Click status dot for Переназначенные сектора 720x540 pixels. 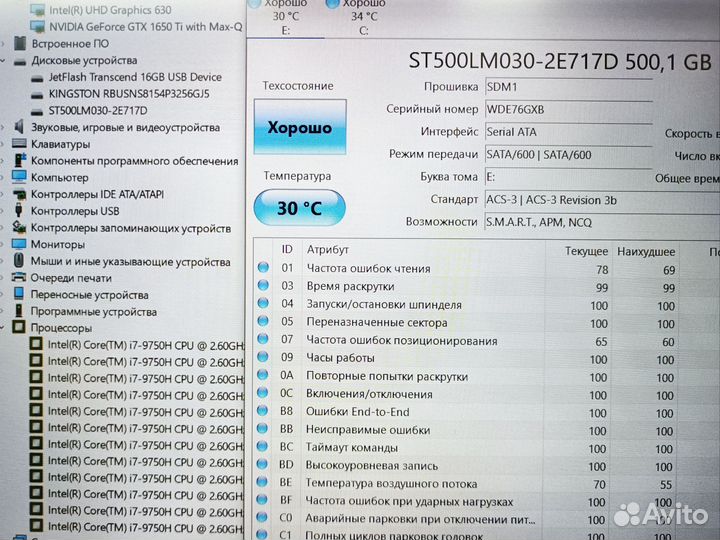click(263, 321)
